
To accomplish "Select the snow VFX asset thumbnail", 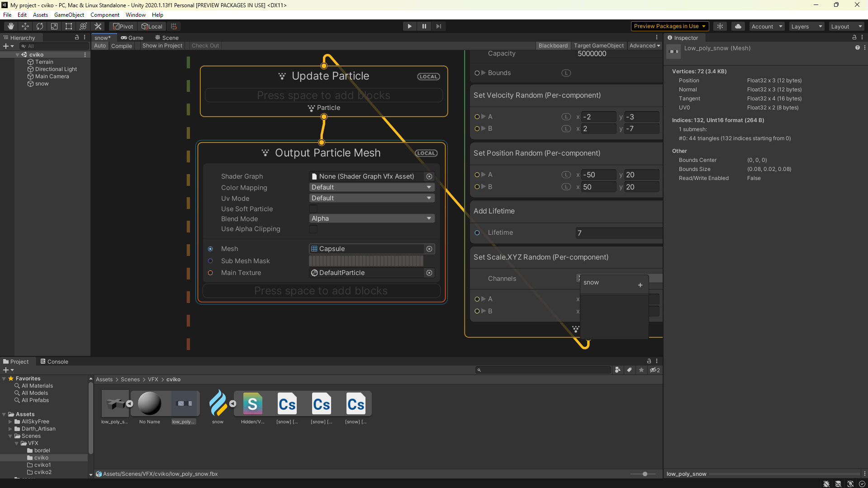I will pos(218,403).
